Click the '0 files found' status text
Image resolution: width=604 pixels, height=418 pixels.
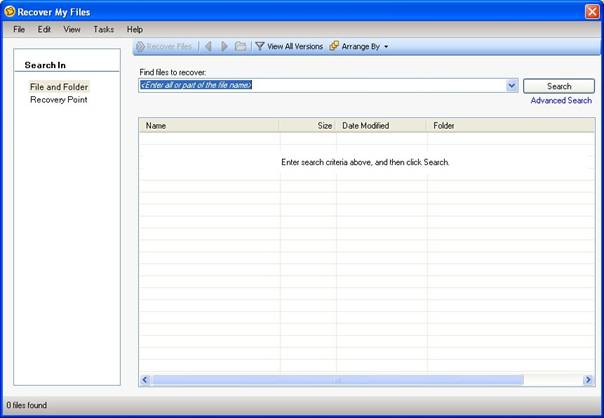(27, 405)
